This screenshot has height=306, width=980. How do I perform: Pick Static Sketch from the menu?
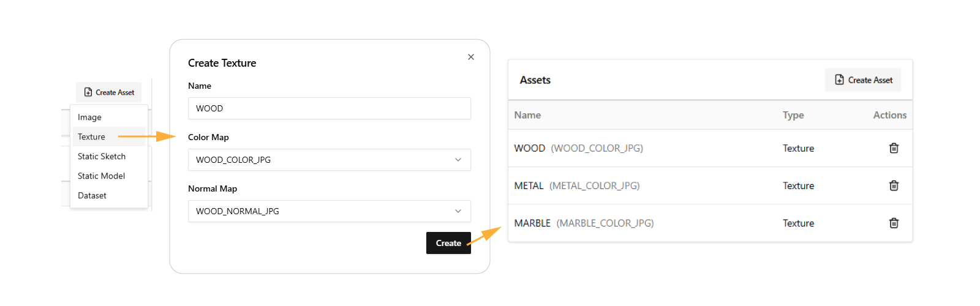pyautogui.click(x=102, y=157)
